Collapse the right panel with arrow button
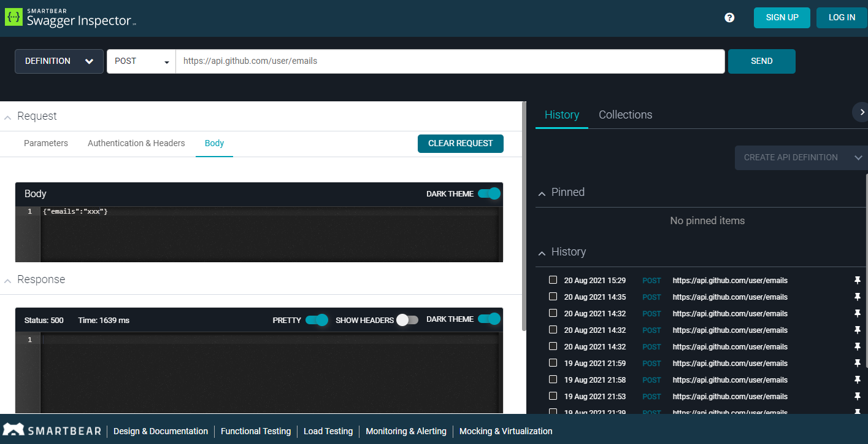Viewport: 868px width, 444px height. pyautogui.click(x=861, y=112)
